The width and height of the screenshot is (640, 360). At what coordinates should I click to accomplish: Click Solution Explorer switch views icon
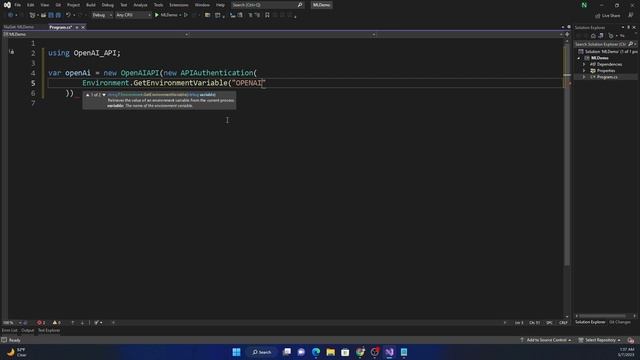601,36
